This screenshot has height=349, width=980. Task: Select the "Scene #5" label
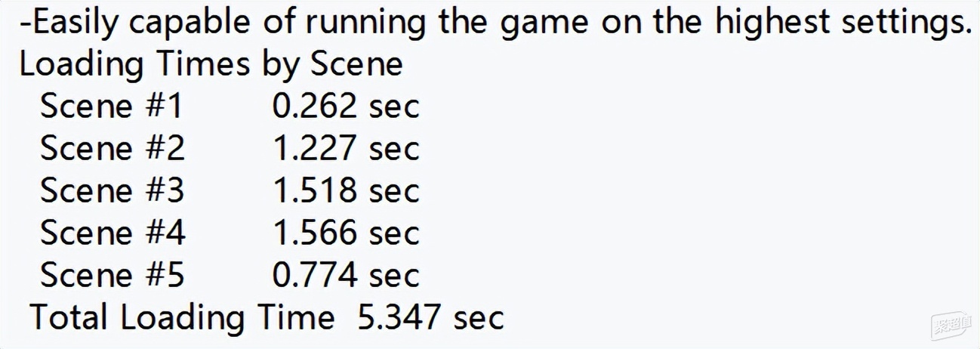point(112,276)
